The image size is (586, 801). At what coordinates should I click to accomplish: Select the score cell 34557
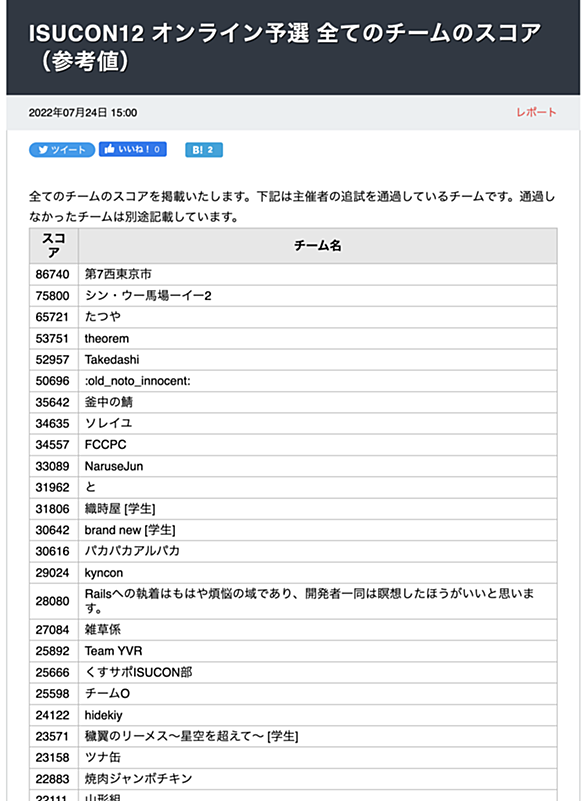(x=54, y=445)
